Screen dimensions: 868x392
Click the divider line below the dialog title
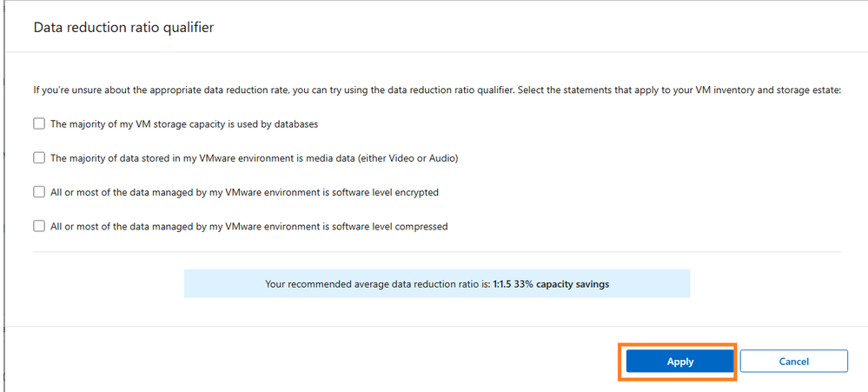[437, 51]
